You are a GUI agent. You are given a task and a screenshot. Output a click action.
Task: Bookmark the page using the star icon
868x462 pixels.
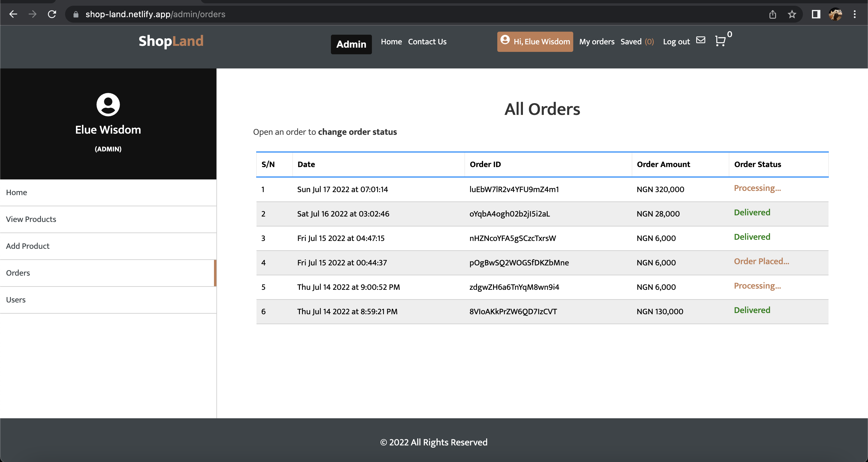point(792,14)
